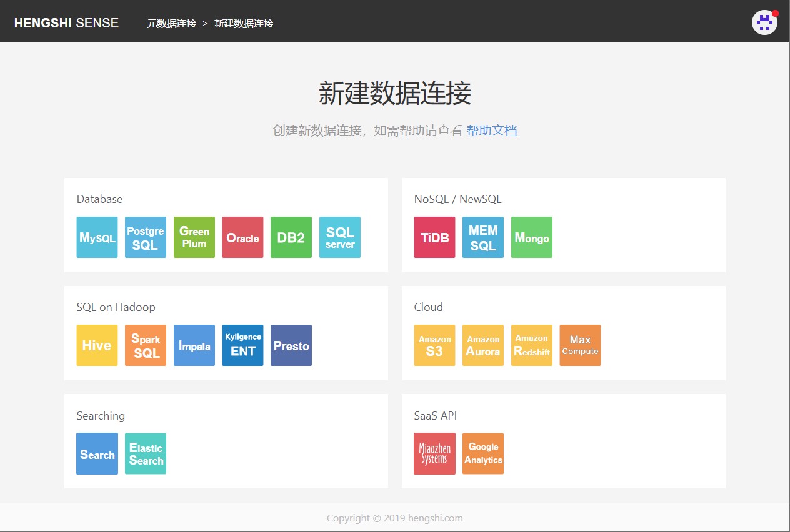Open the Miaozhen Systems connector
The height and width of the screenshot is (532, 790).
tap(434, 453)
